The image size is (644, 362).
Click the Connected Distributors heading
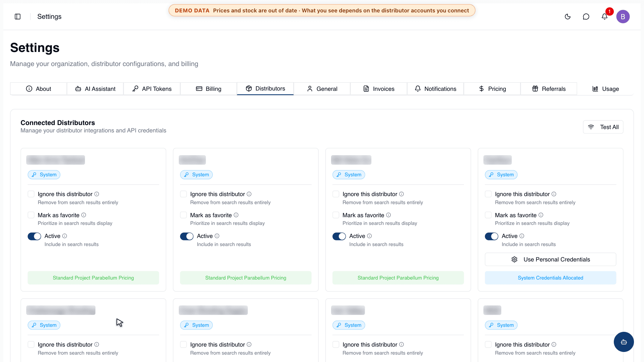pyautogui.click(x=58, y=123)
